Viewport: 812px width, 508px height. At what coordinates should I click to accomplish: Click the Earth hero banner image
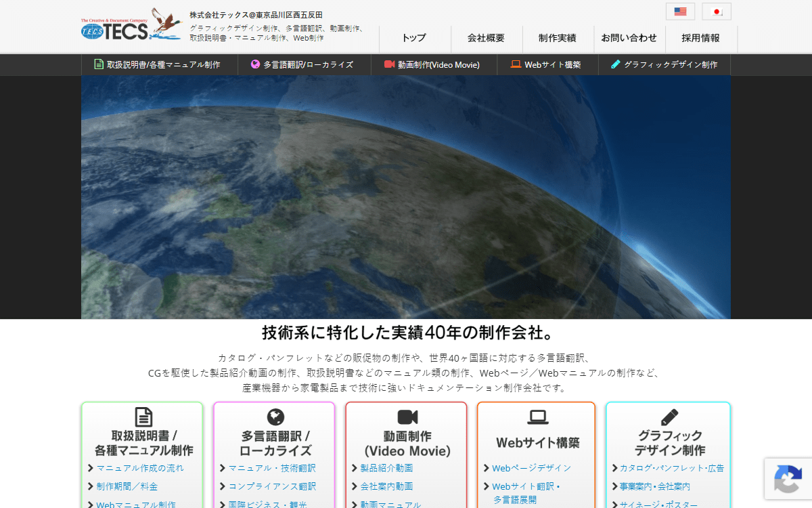coord(406,197)
